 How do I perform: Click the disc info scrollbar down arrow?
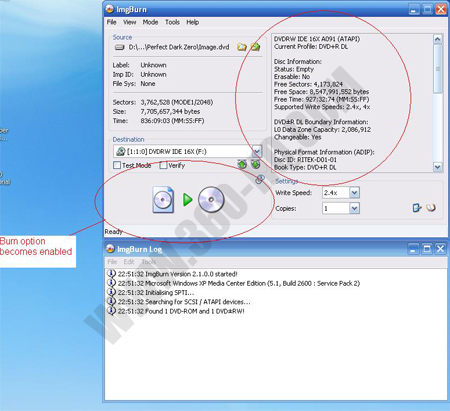(438, 167)
